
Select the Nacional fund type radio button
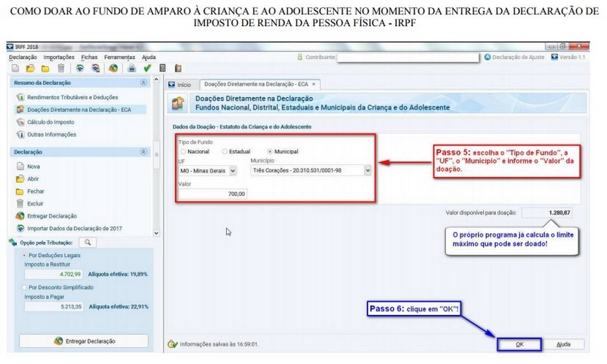[183, 151]
